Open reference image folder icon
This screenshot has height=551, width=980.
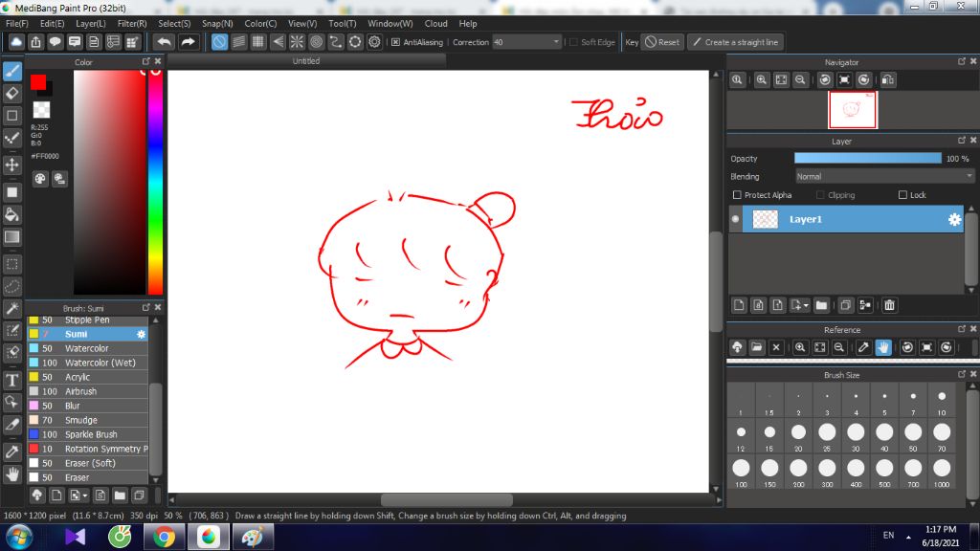pos(757,347)
